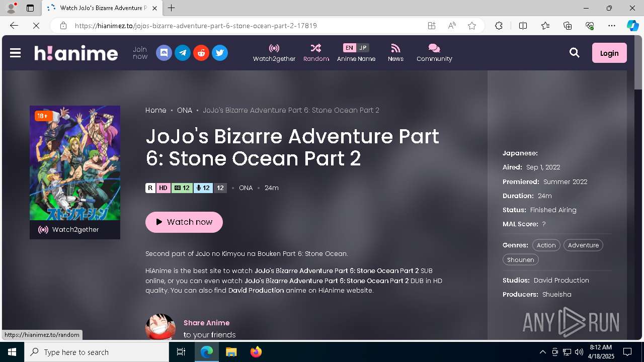The width and height of the screenshot is (644, 362).
Task: Click the Watch now button
Action: click(x=184, y=222)
